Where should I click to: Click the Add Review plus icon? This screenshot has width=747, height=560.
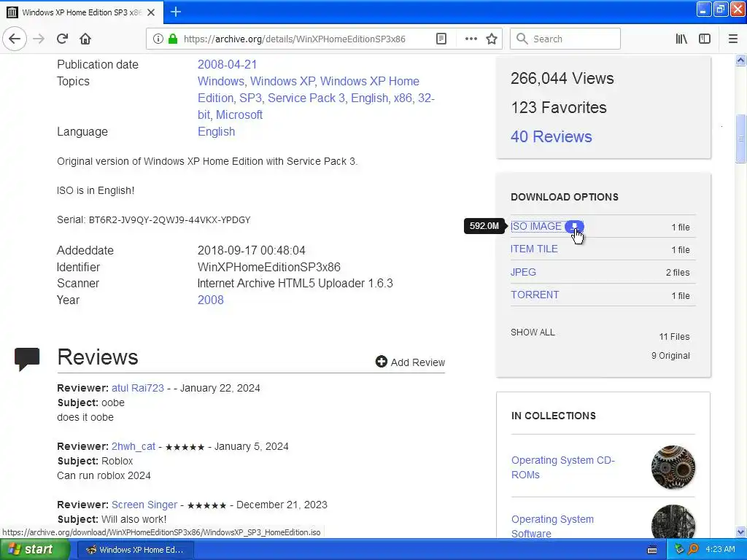pos(381,362)
